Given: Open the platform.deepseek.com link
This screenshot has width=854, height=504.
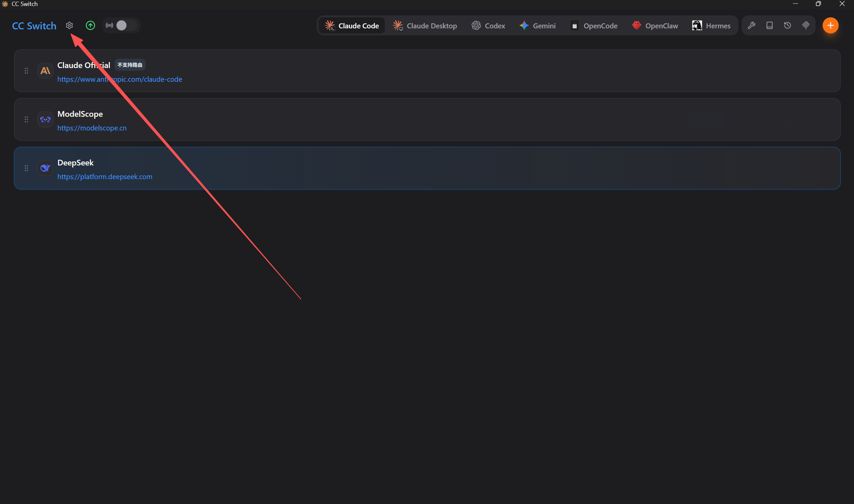Looking at the screenshot, I should tap(105, 176).
